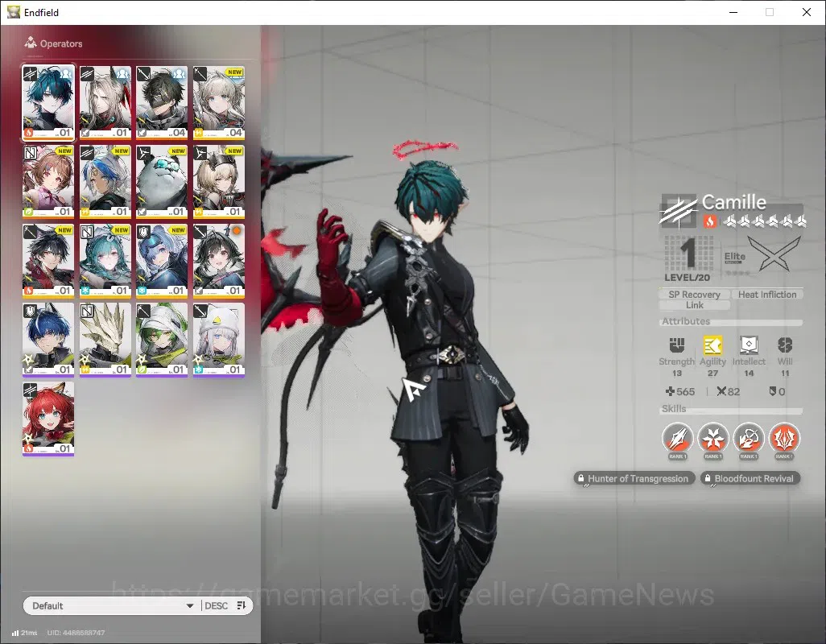
Task: Select the four-arrow burst skill icon
Action: (x=712, y=438)
